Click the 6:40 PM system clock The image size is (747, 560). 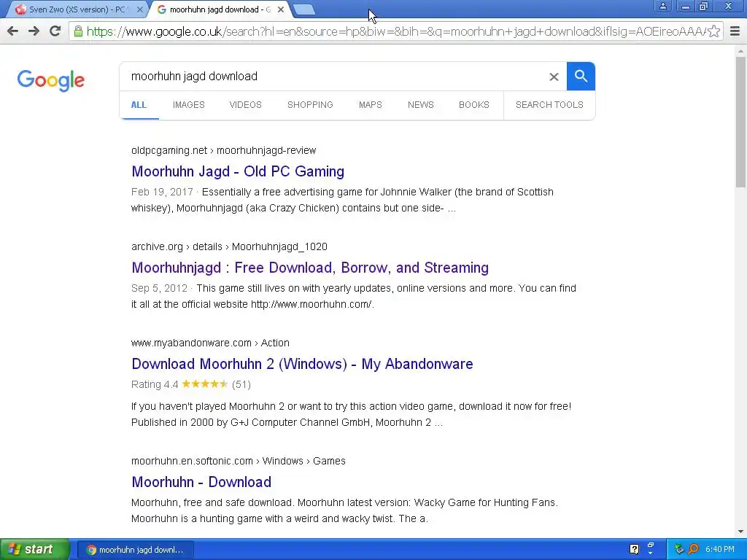click(x=720, y=549)
